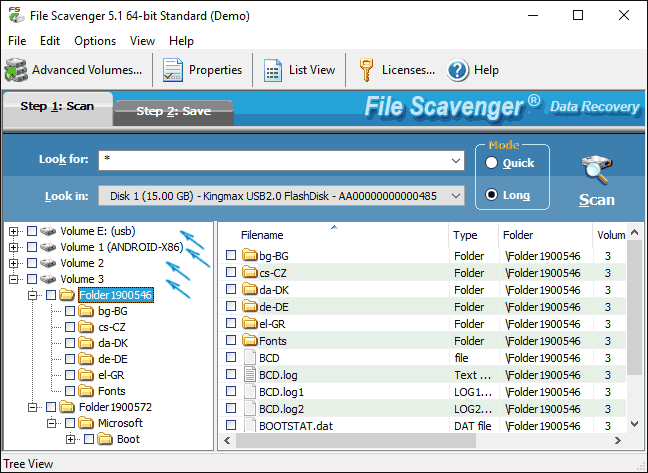
Task: Open Licenses key icon
Action: [365, 70]
